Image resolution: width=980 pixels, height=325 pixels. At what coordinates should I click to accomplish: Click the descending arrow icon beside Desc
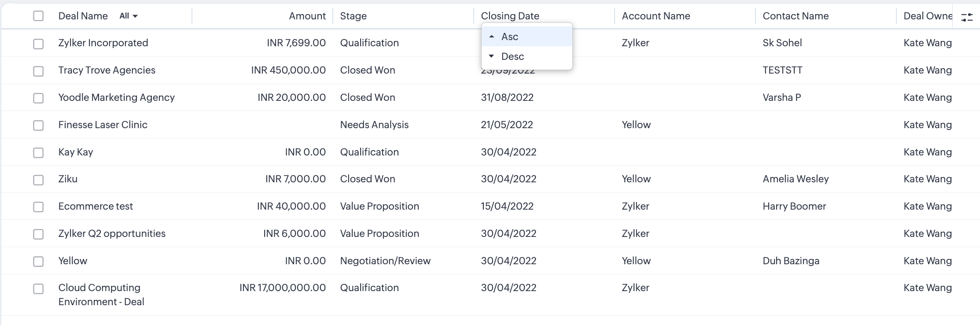click(x=492, y=56)
